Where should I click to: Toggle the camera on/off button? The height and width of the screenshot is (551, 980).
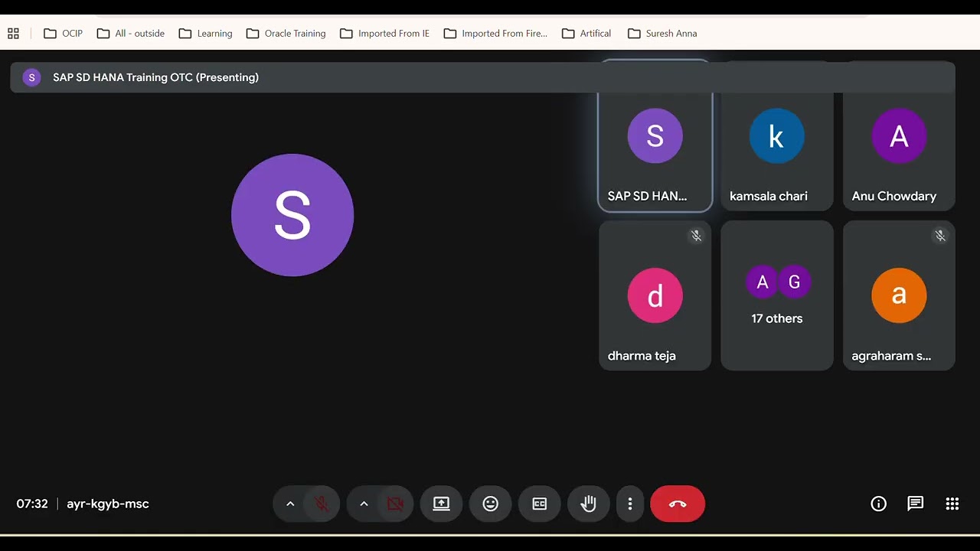click(x=395, y=504)
